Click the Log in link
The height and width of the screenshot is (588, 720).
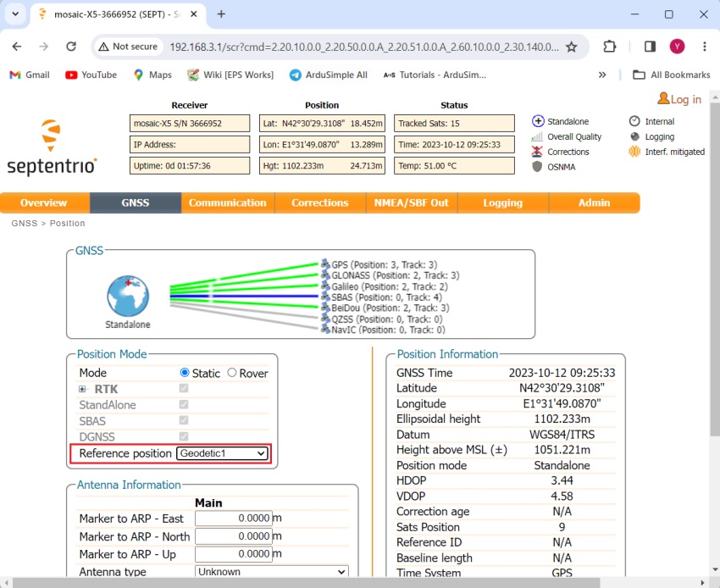679,99
